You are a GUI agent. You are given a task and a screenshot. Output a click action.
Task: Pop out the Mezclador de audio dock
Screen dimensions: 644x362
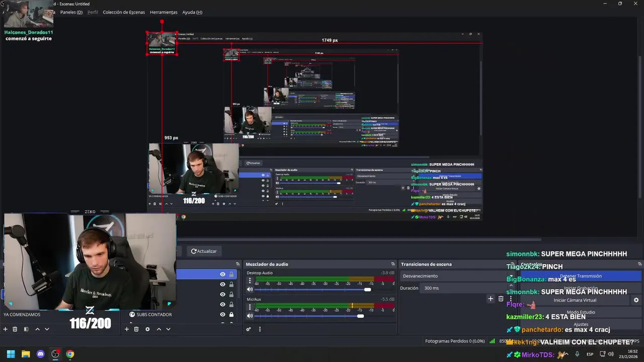(393, 264)
